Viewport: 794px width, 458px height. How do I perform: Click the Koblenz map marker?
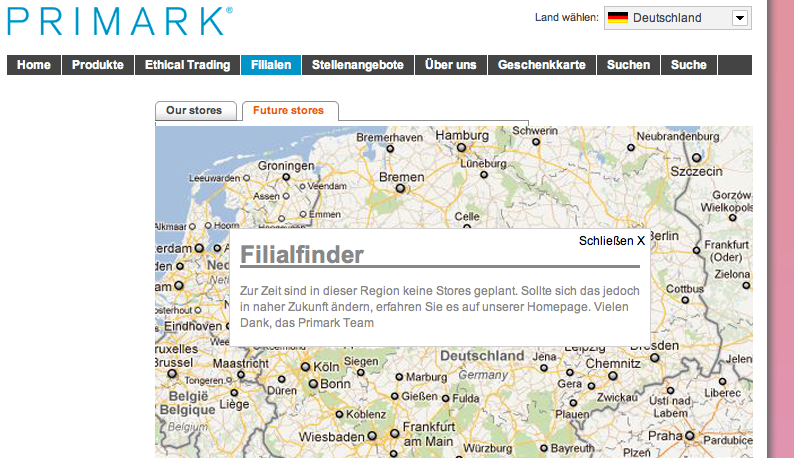pos(340,414)
